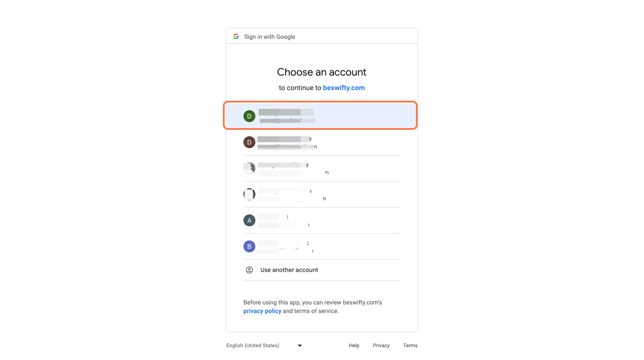Open the beswifty.com link
The height and width of the screenshot is (360, 644).
(x=344, y=88)
